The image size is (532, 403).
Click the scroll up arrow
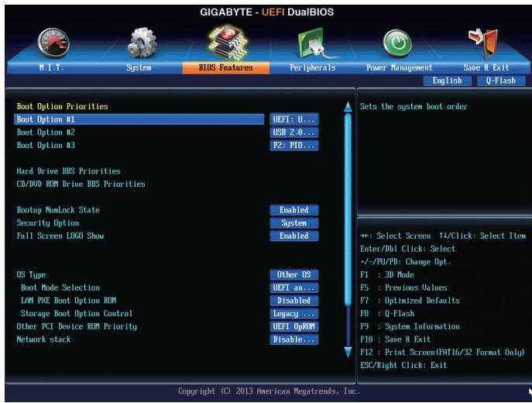[348, 107]
